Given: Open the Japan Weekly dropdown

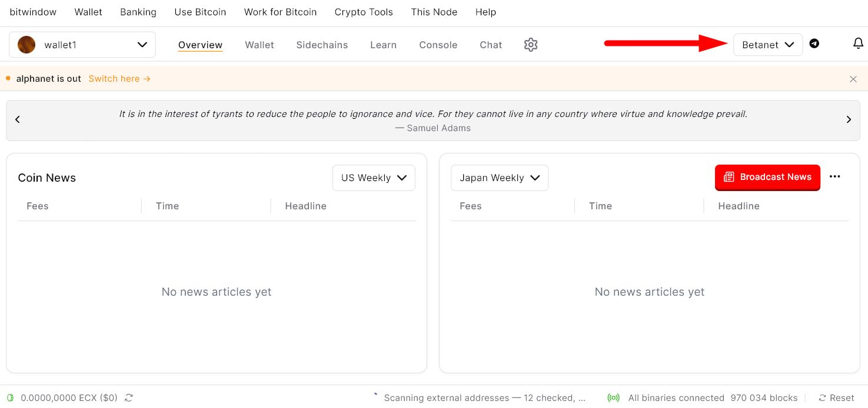Looking at the screenshot, I should [500, 178].
